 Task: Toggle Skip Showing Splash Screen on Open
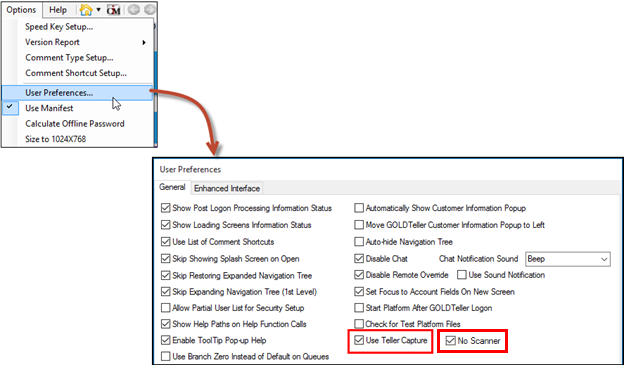[166, 259]
